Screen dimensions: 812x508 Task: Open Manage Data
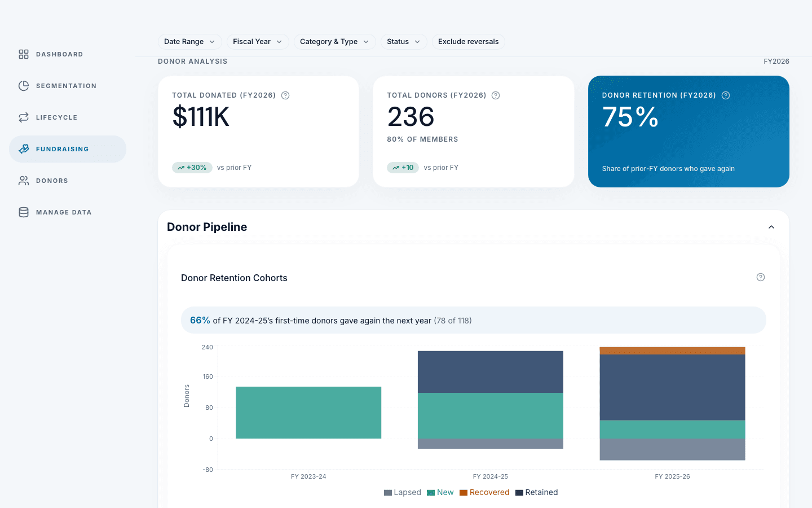click(68, 212)
